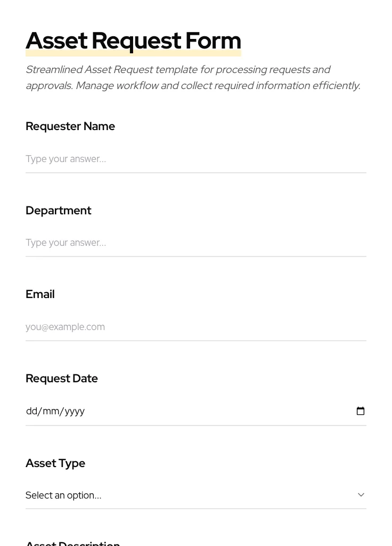Click the 'Request Date' label
Screen dimensions: 392x546
coord(62,379)
